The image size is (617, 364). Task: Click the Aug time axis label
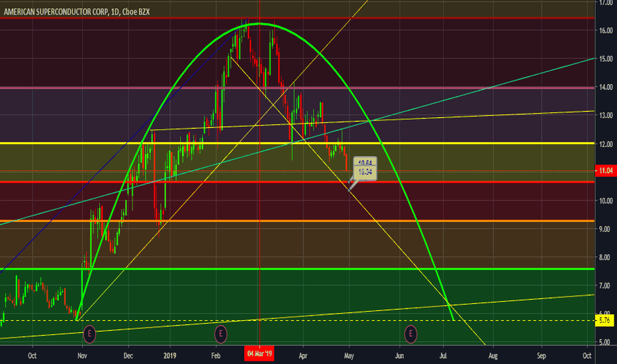(x=493, y=356)
